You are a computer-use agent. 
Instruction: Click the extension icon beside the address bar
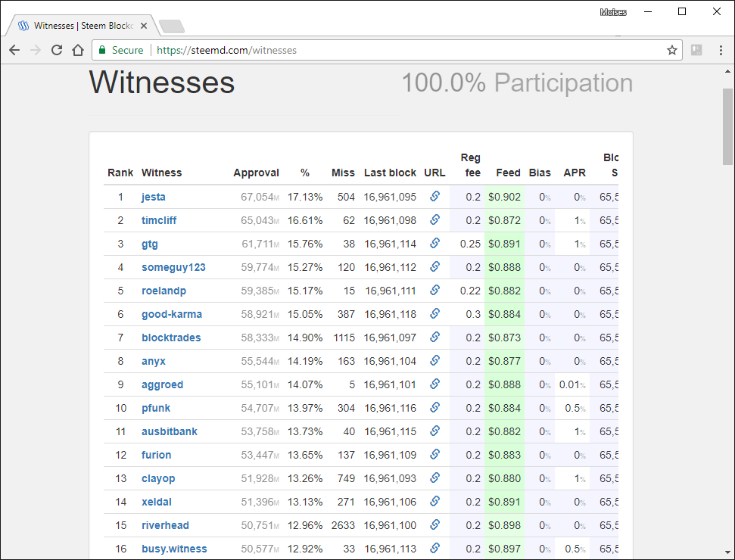pyautogui.click(x=696, y=50)
